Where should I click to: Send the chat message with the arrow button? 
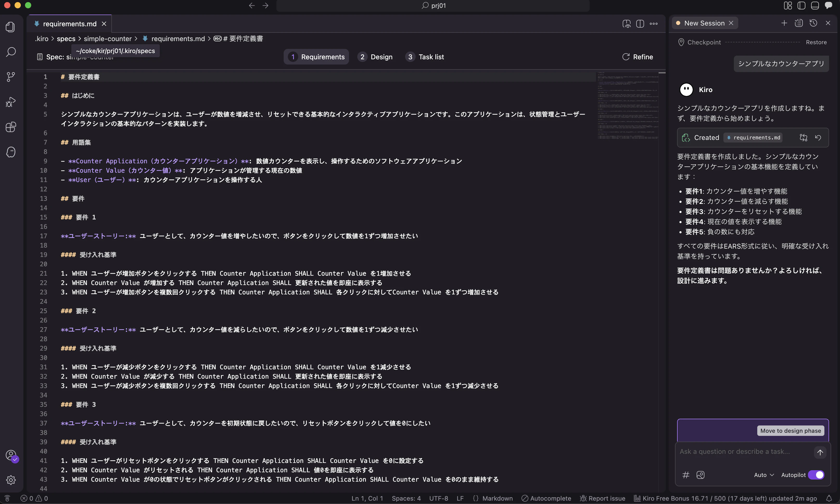pyautogui.click(x=820, y=452)
